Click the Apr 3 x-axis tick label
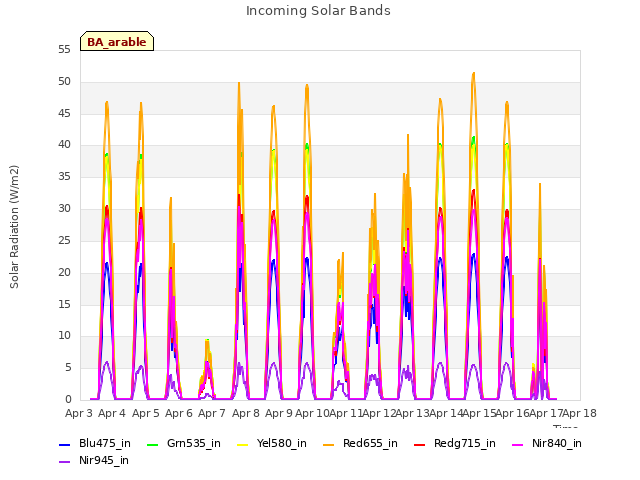This screenshot has height=480, width=640. pos(79,413)
